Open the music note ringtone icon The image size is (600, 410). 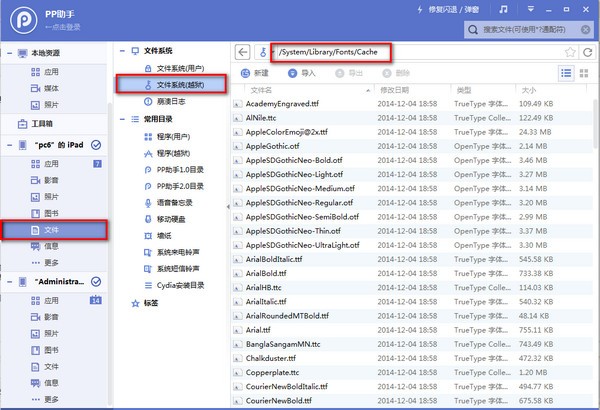pyautogui.click(x=504, y=10)
